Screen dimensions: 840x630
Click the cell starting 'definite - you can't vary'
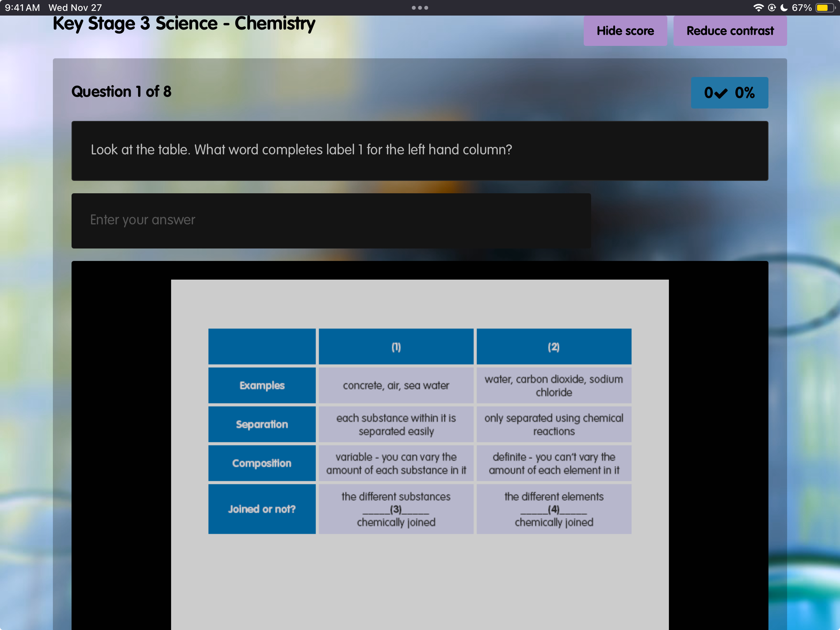554,463
